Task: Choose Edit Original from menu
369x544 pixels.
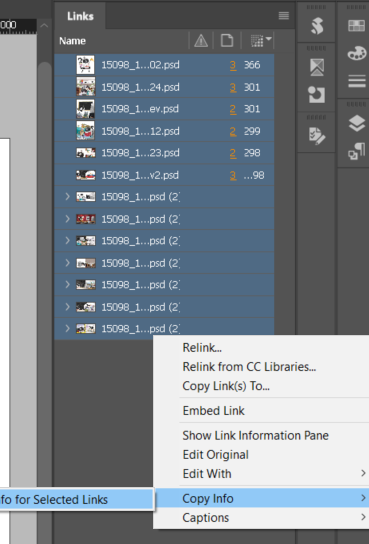Action: pos(215,454)
